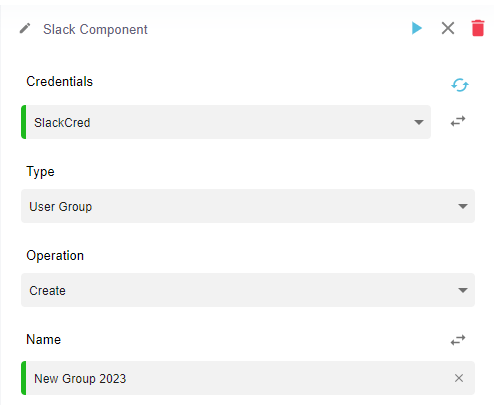The height and width of the screenshot is (405, 494).
Task: Toggle expression mode for Name field
Action: pyautogui.click(x=458, y=340)
